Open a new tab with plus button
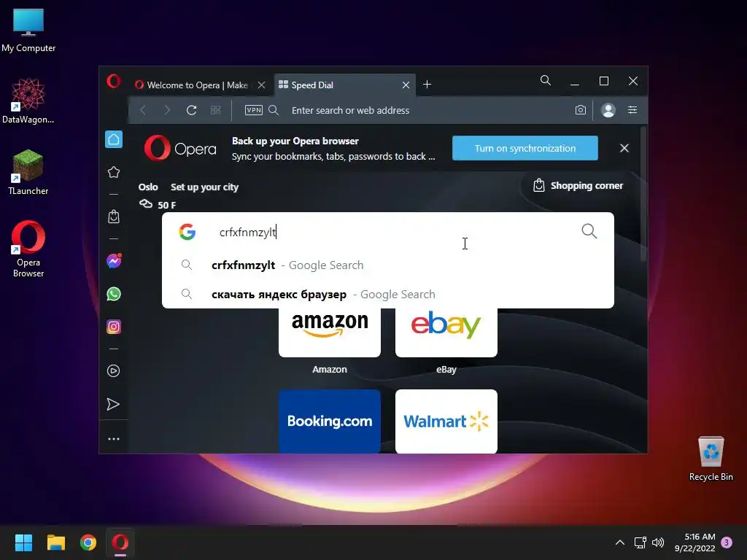The image size is (747, 560). (427, 85)
